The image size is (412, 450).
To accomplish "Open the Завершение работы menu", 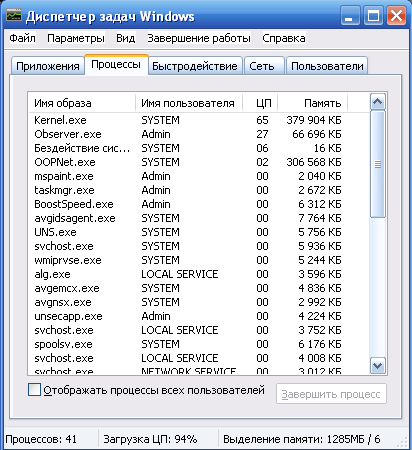I will (199, 38).
